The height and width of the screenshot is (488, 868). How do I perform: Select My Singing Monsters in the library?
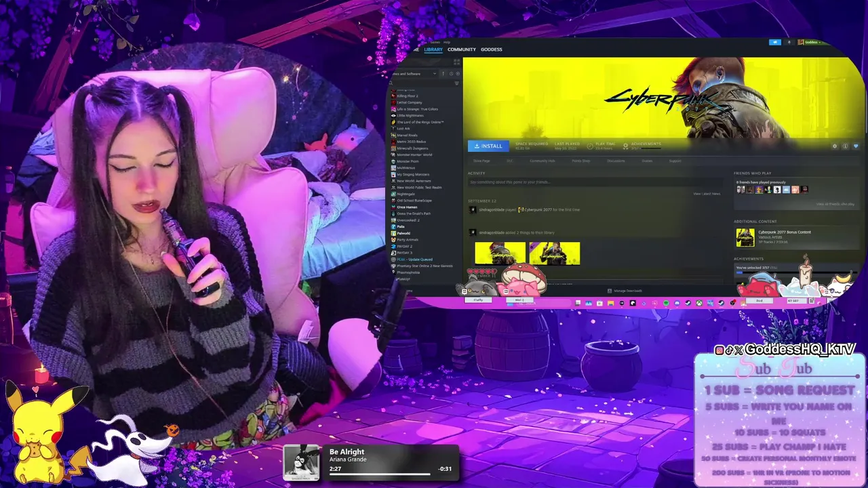coord(413,174)
